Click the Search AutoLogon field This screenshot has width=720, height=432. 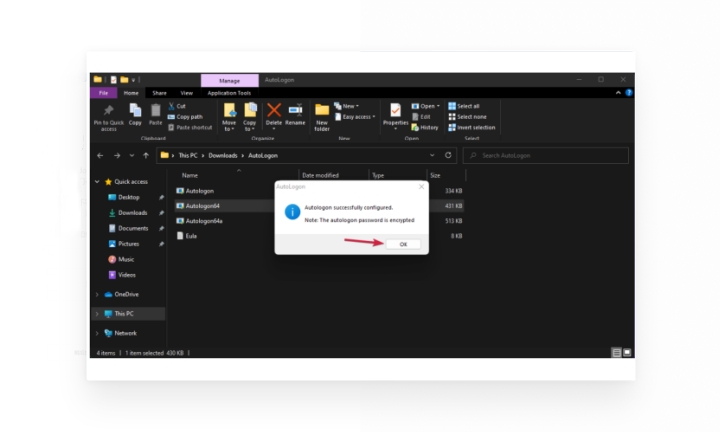[x=546, y=156]
